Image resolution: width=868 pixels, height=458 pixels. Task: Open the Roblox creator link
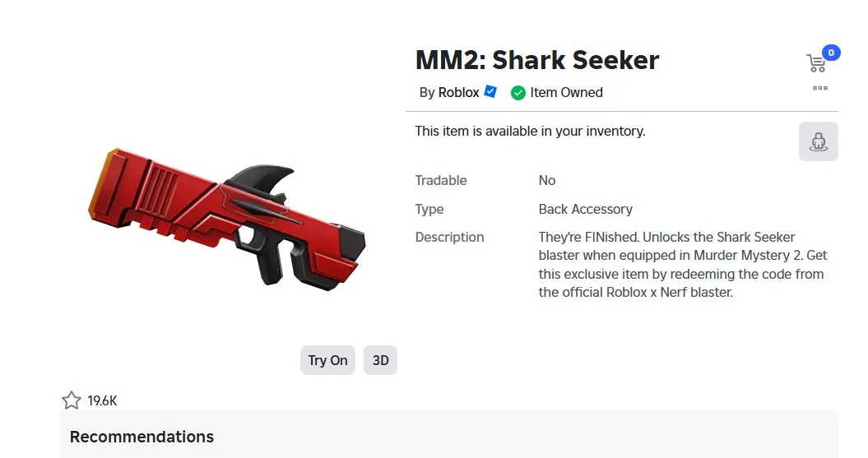[x=458, y=93]
